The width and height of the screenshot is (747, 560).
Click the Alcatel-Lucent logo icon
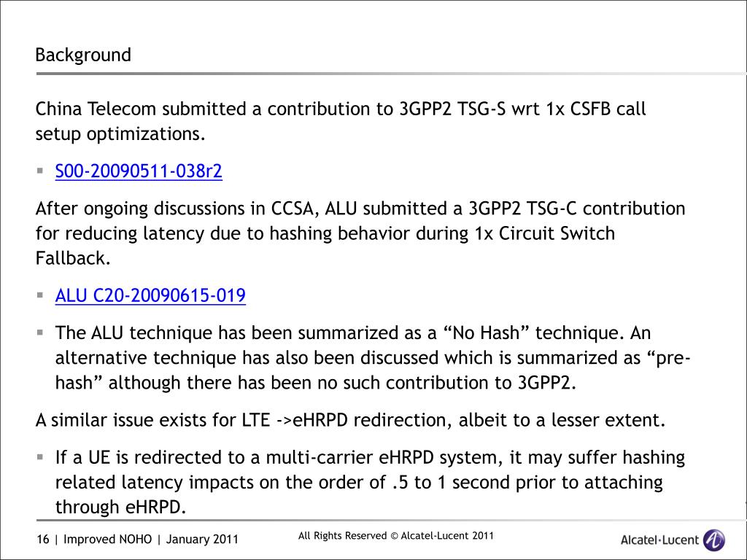pos(714,540)
